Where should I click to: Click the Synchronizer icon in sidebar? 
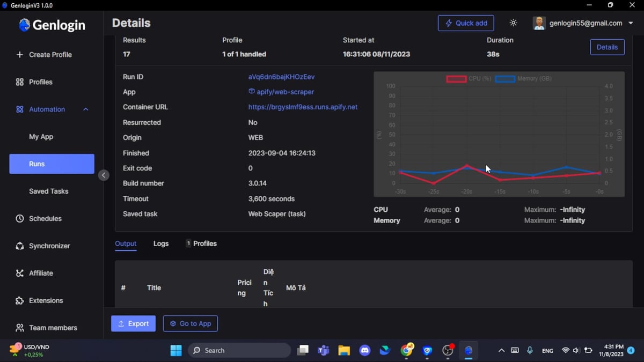pyautogui.click(x=20, y=246)
